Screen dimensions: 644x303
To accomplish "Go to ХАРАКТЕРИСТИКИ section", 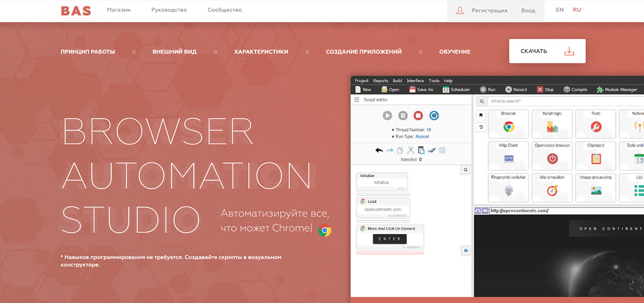I will [x=261, y=52].
